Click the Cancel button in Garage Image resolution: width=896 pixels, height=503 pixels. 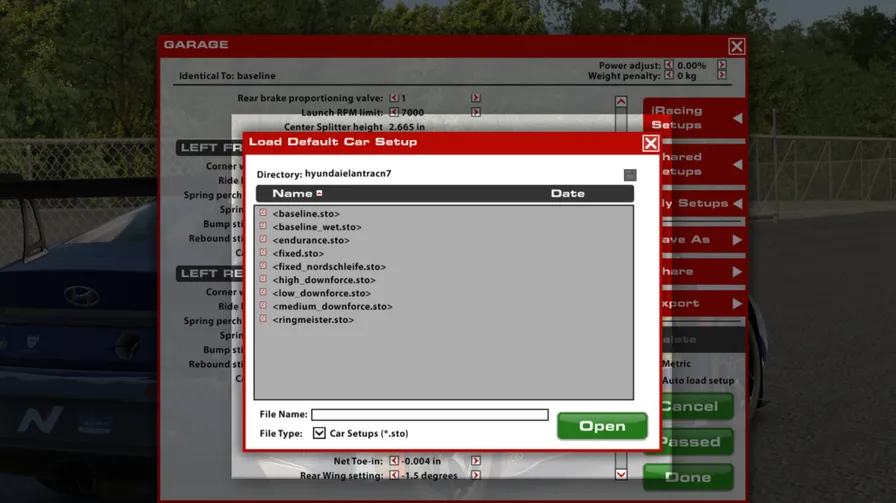point(697,406)
